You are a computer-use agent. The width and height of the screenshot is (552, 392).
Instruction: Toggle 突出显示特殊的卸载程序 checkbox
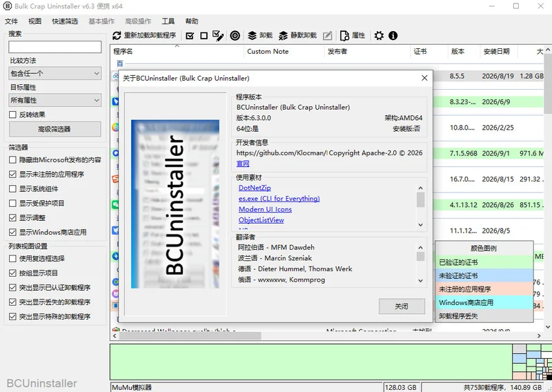click(x=12, y=316)
